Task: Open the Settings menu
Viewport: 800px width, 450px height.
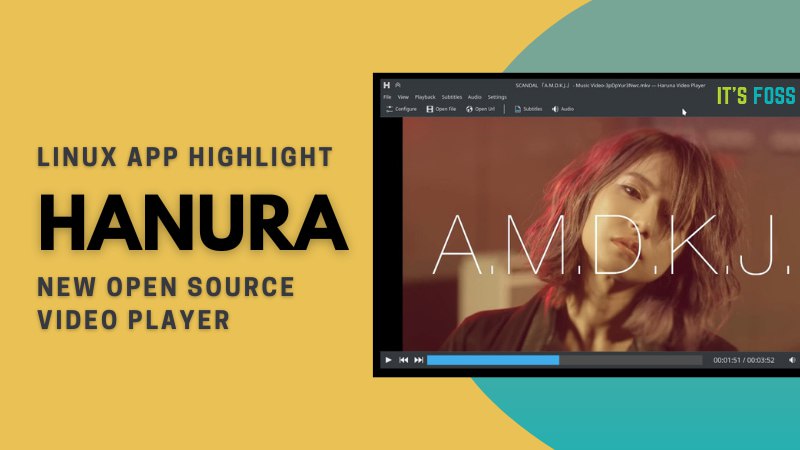Action: [497, 97]
